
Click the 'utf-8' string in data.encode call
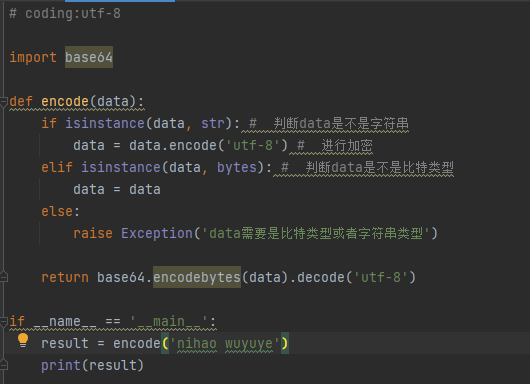[x=252, y=145]
